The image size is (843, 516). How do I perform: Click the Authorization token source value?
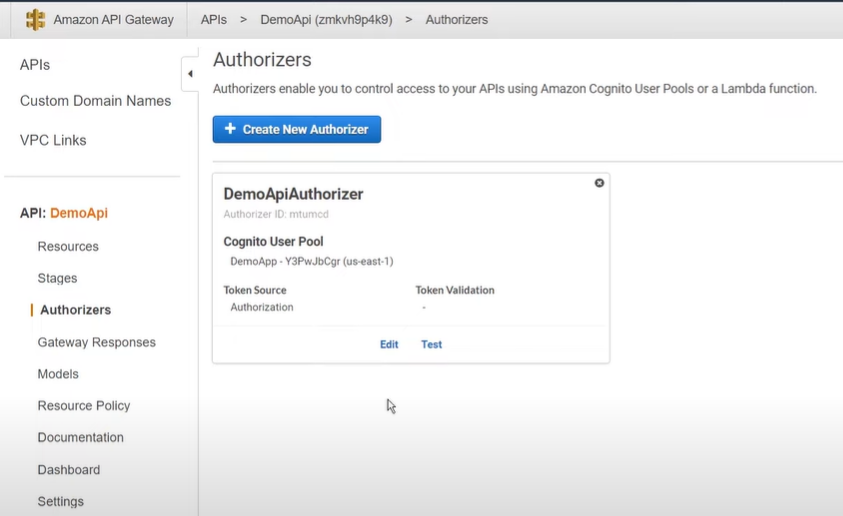pyautogui.click(x=262, y=307)
